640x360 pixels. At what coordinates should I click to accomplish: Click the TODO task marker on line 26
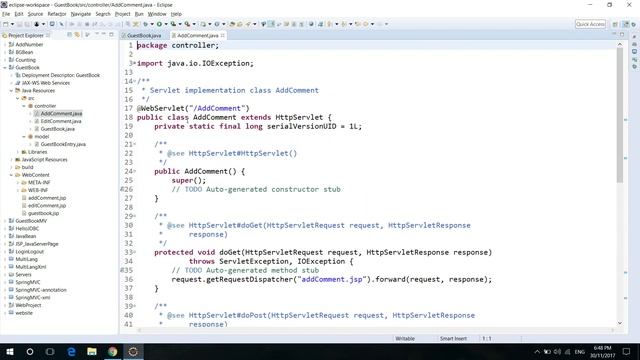tap(122, 189)
